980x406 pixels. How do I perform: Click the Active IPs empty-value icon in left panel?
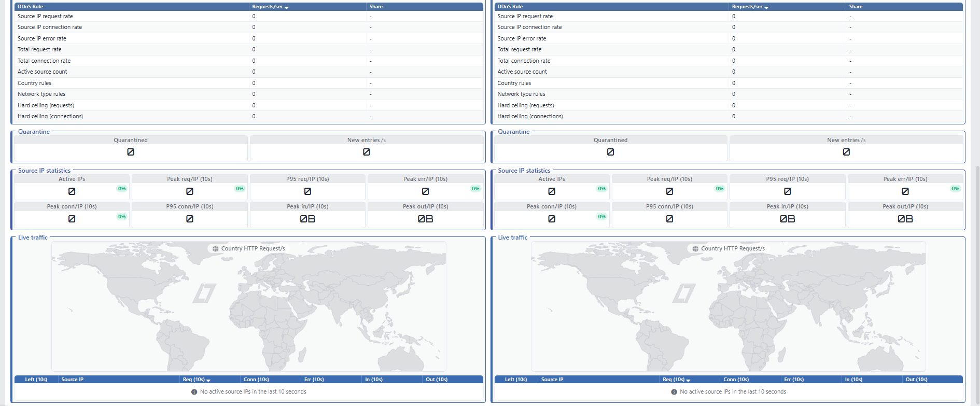point(72,191)
